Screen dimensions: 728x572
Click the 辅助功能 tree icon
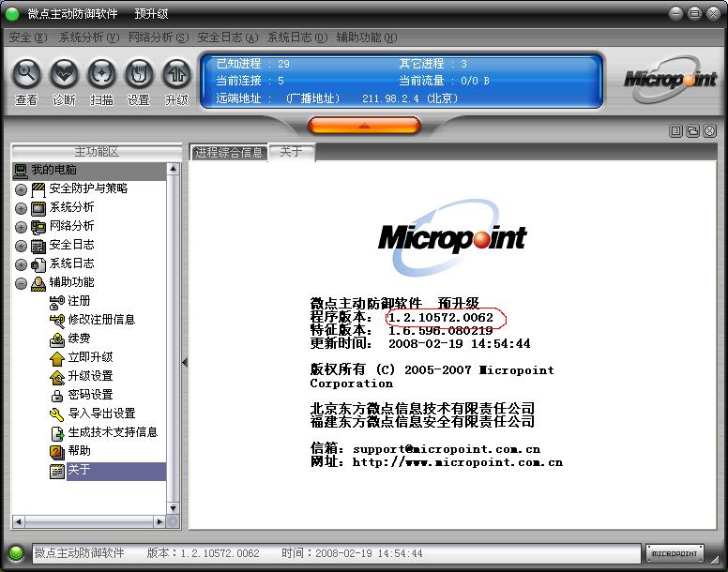(x=38, y=283)
